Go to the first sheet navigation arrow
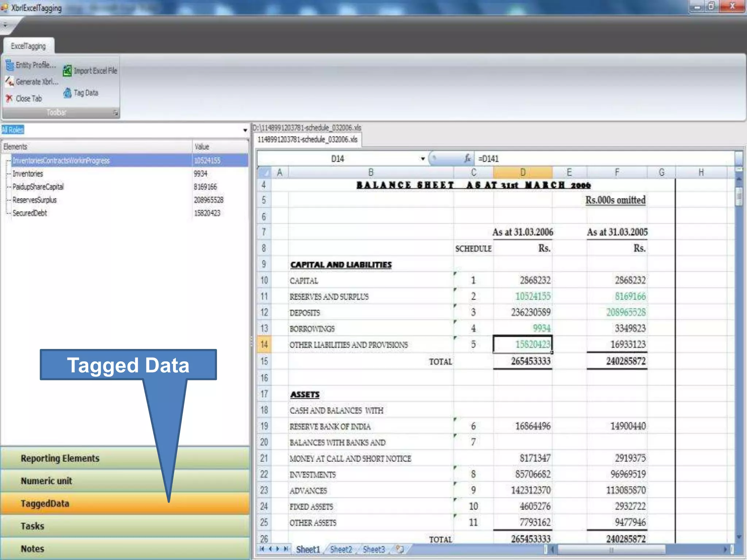 tap(262, 549)
